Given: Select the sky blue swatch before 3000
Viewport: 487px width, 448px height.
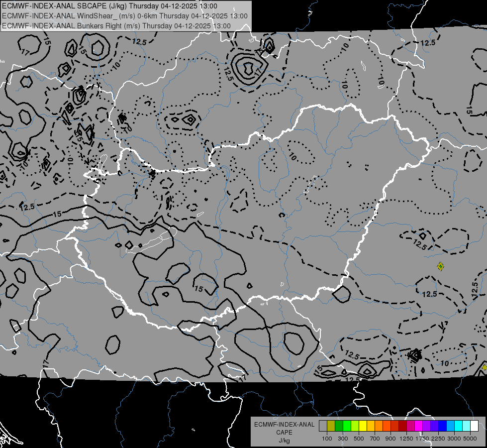Looking at the screenshot, I should 450,426.
